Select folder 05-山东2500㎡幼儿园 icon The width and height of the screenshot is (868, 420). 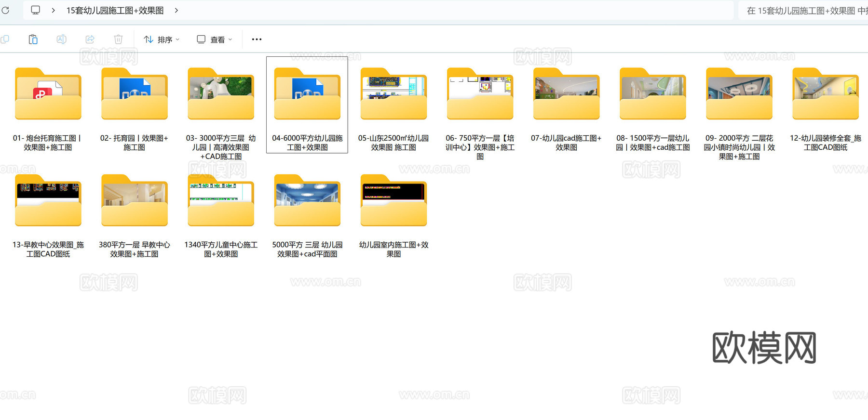coord(393,94)
